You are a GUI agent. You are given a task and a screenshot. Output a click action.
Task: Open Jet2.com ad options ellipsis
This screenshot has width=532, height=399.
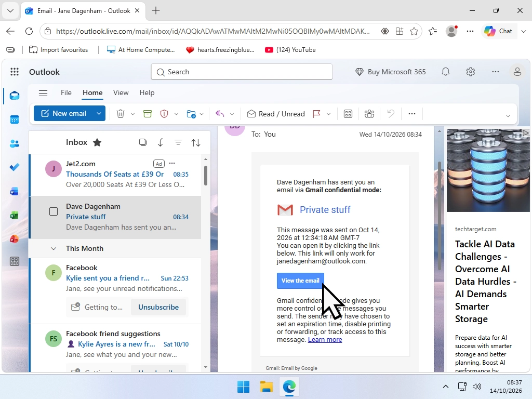click(172, 163)
